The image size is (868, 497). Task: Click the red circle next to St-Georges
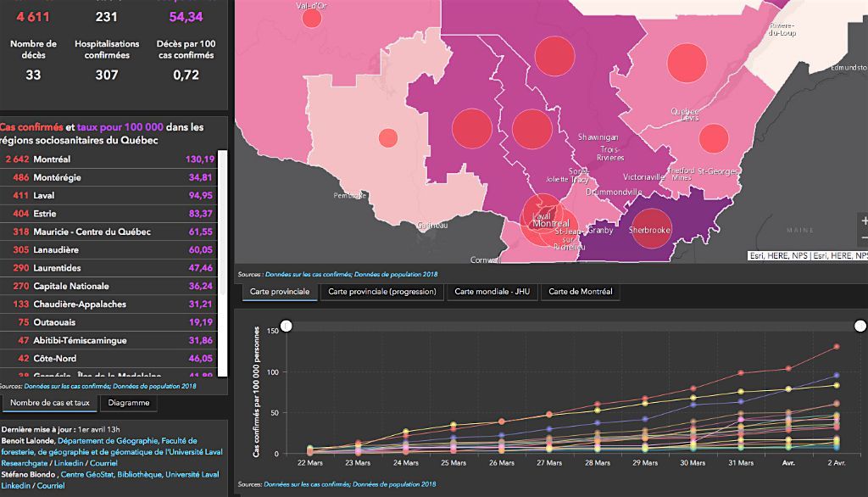click(714, 138)
